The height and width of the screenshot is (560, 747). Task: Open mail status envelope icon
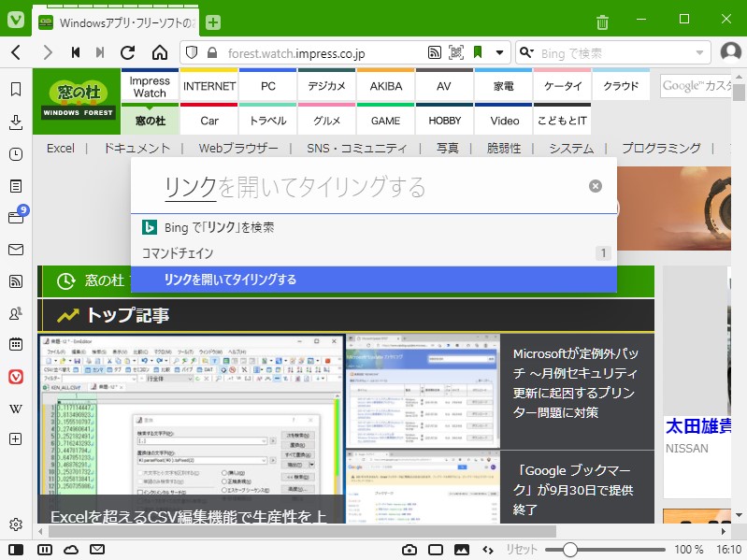coord(97,550)
